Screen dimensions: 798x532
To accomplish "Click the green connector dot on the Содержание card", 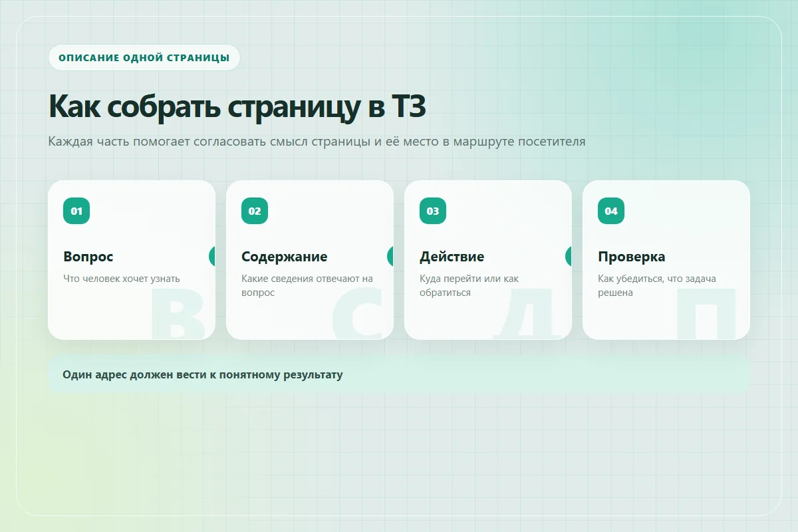I will (390, 257).
